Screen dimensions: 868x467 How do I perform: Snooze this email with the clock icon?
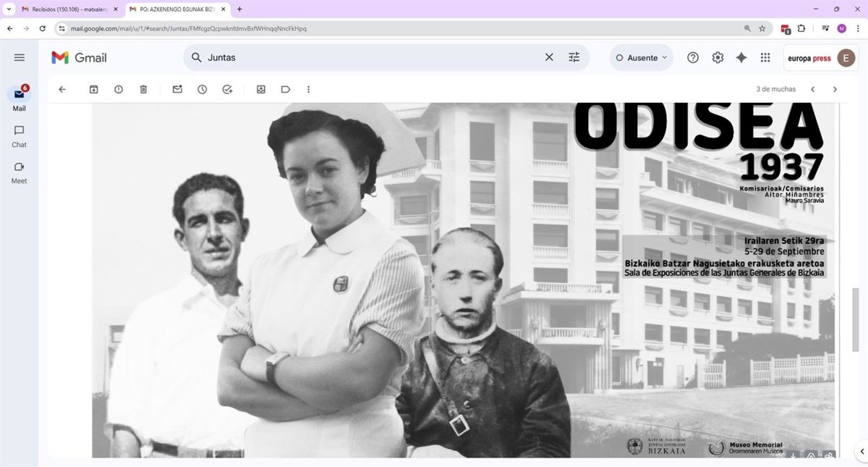click(x=203, y=89)
